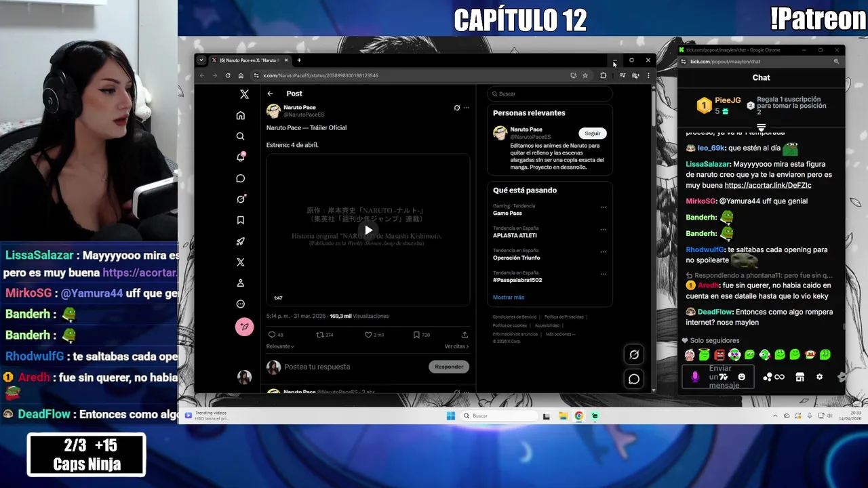Image resolution: width=868 pixels, height=488 pixels.
Task: Collapse the Kick leaderboard chevron
Action: pyautogui.click(x=761, y=127)
